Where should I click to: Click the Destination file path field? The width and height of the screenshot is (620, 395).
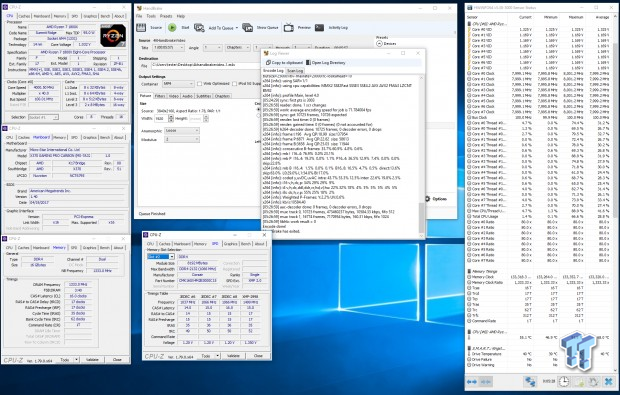pos(205,65)
